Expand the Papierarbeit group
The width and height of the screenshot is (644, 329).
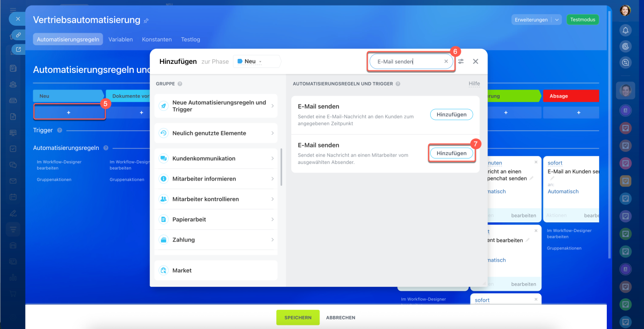click(216, 219)
